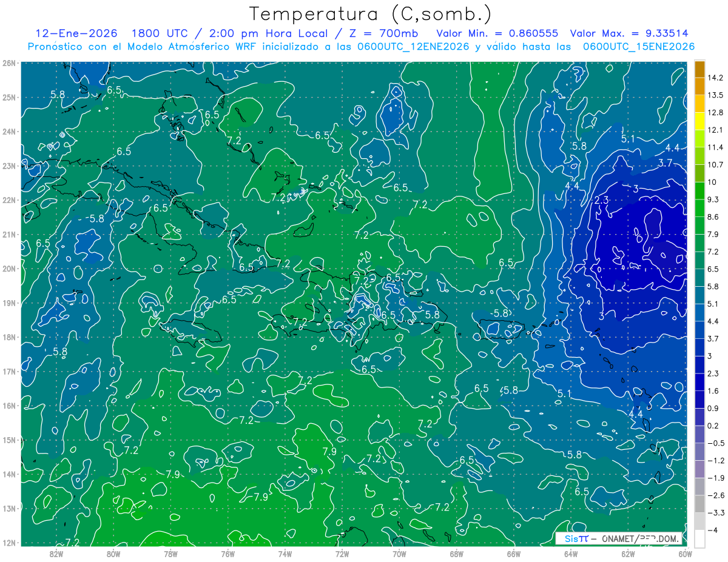The width and height of the screenshot is (728, 562).
Task: Click the -3.3 label on the color scale
Action: point(716,513)
